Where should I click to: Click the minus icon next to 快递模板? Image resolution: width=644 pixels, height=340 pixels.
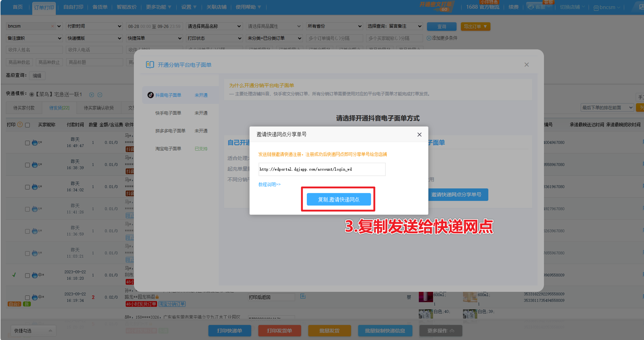(100, 95)
